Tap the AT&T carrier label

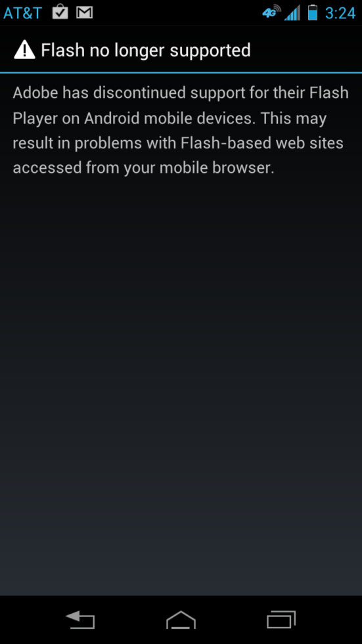click(22, 13)
